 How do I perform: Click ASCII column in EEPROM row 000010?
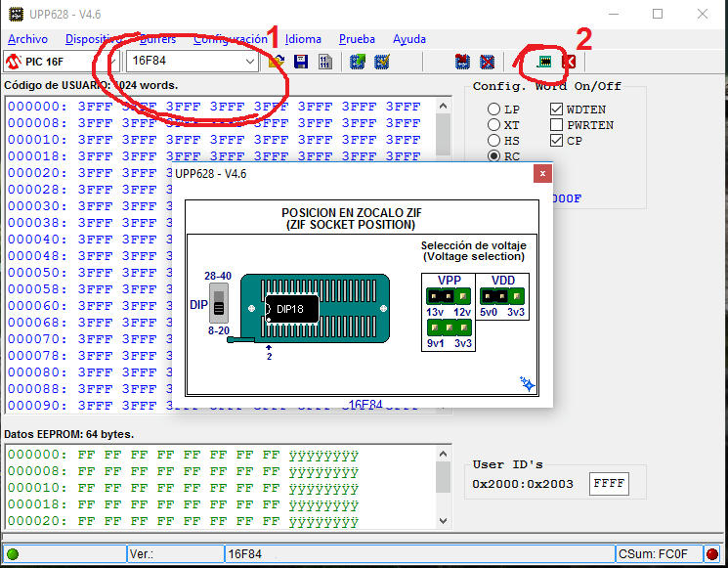[x=323, y=489]
